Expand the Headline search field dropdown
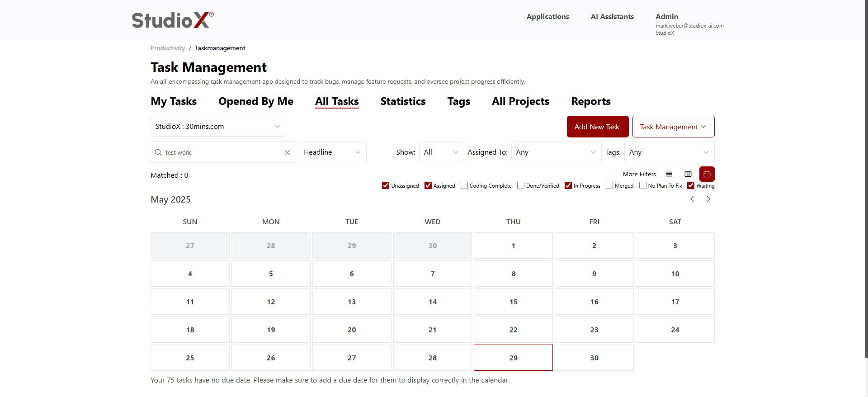The image size is (868, 397). [332, 152]
